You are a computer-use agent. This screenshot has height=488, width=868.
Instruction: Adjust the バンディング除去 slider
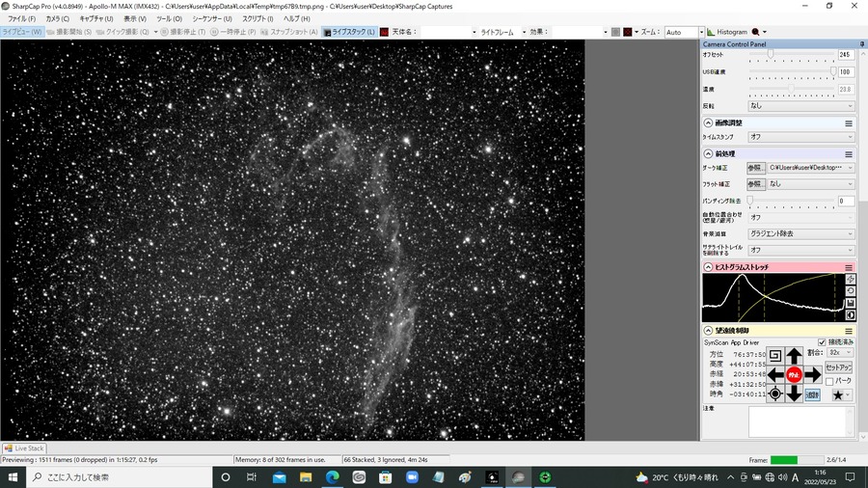pos(750,201)
